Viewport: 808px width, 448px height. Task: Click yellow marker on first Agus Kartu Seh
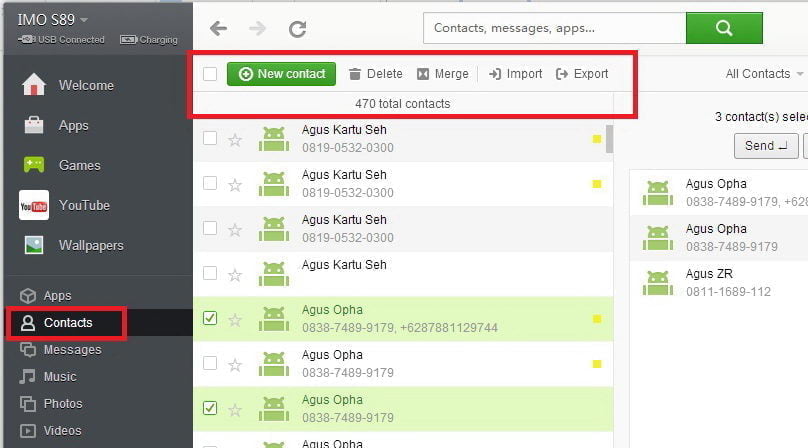point(597,139)
